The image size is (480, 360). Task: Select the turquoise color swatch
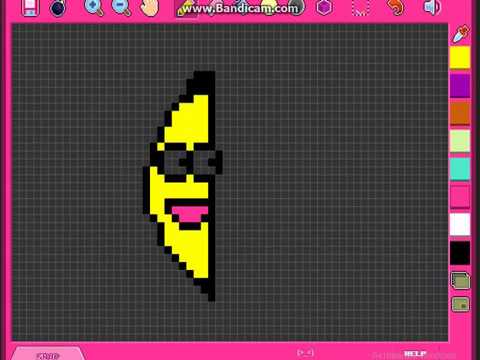pos(460,169)
